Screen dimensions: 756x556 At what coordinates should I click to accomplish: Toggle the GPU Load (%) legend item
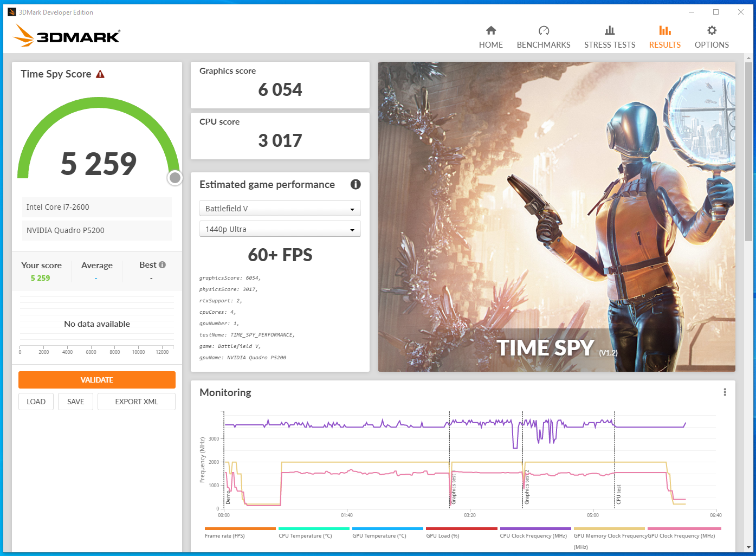point(461,533)
